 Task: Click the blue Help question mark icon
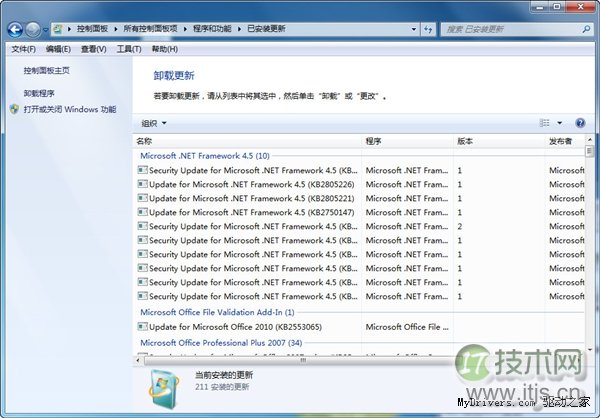(x=580, y=123)
